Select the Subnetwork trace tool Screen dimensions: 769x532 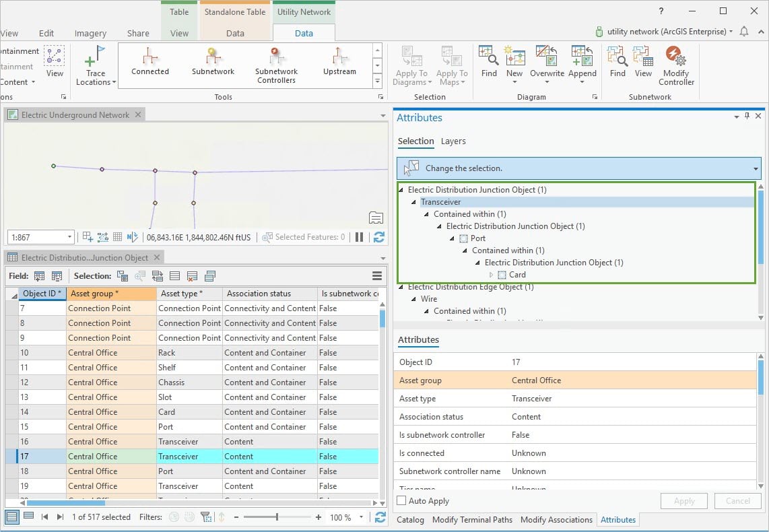tap(213, 62)
